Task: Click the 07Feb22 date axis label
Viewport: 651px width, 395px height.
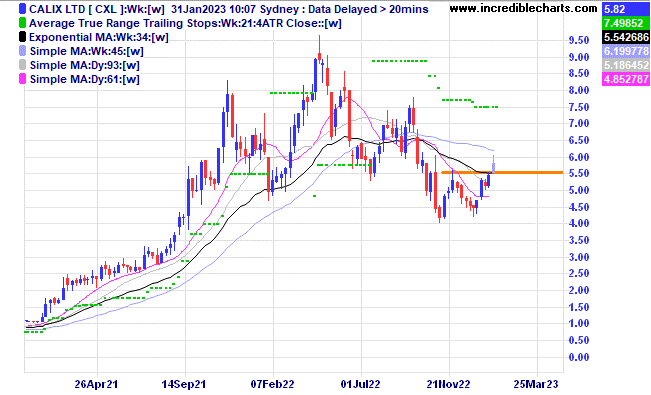Action: pyautogui.click(x=272, y=384)
